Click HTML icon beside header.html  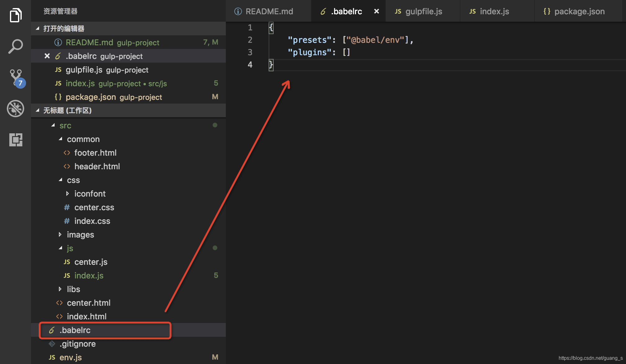tap(67, 166)
